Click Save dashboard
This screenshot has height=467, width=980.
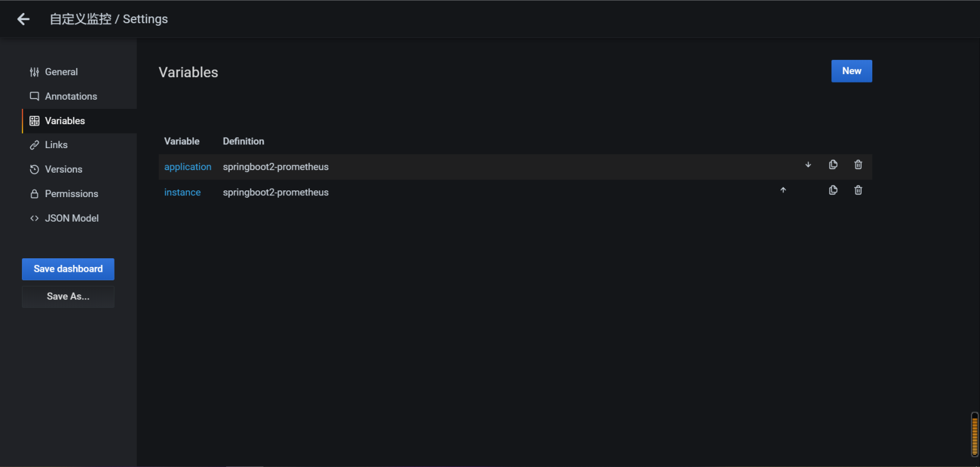pos(67,269)
